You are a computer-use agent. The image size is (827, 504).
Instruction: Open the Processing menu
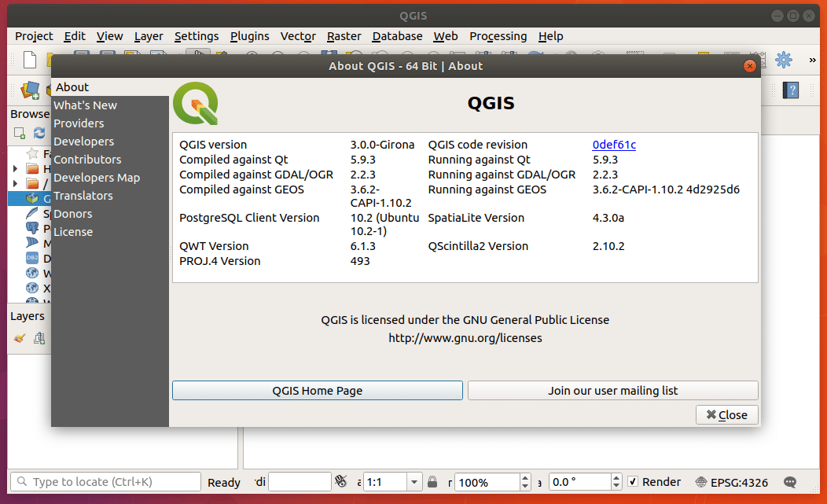coord(498,36)
